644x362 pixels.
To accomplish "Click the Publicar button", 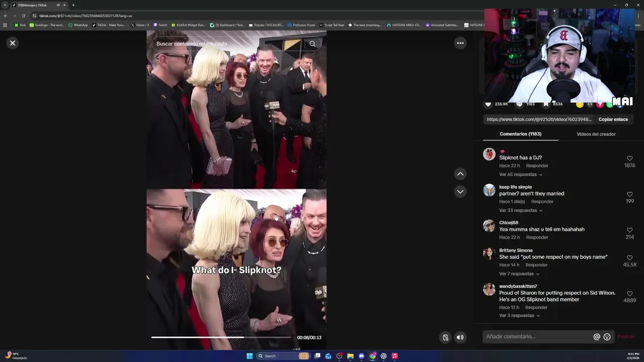I will click(626, 337).
